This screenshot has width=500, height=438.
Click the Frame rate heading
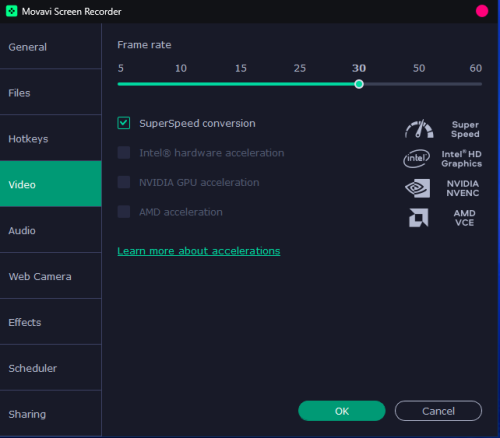click(x=144, y=45)
